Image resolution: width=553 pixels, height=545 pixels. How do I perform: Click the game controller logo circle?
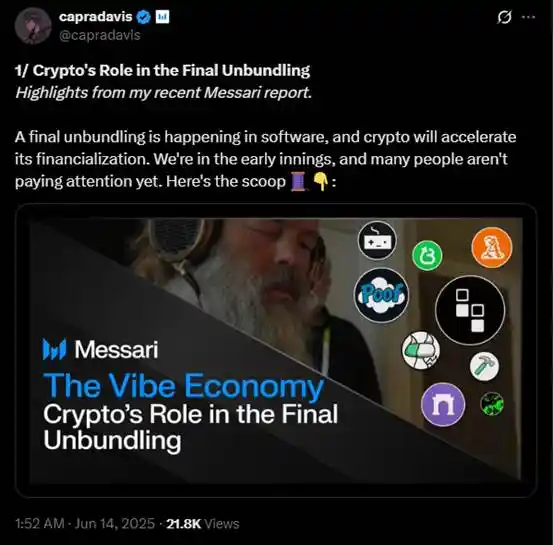click(x=377, y=241)
